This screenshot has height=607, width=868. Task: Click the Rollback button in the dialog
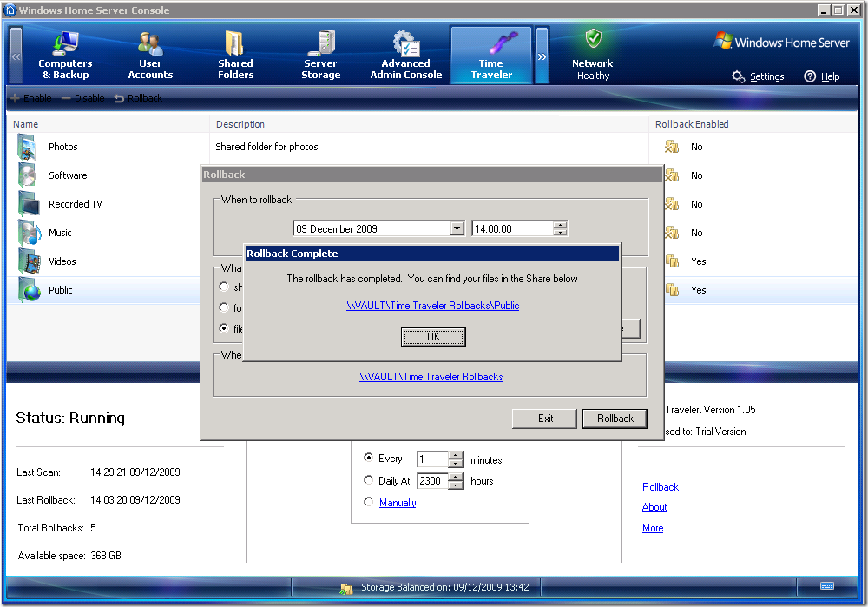[615, 419]
